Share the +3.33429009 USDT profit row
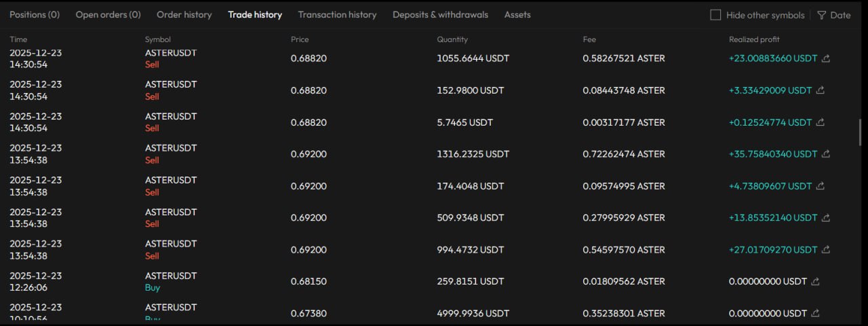Image resolution: width=868 pixels, height=326 pixels. coord(820,90)
